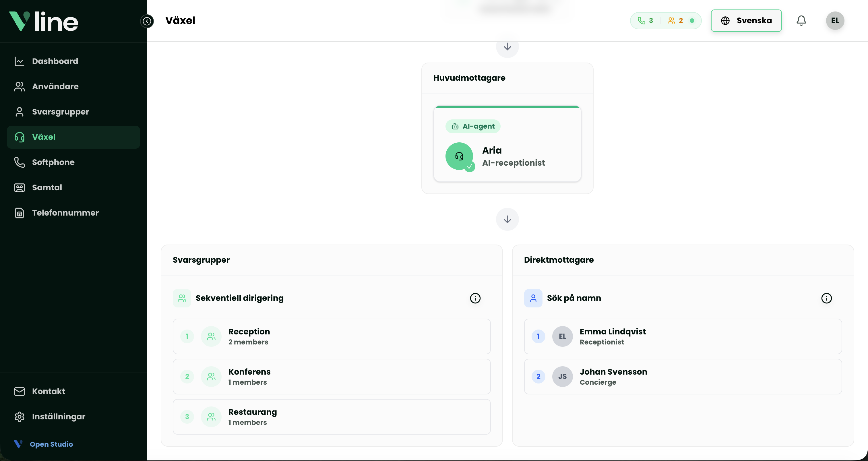The image size is (868, 461).
Task: Open the Svenska language selector
Action: [746, 21]
